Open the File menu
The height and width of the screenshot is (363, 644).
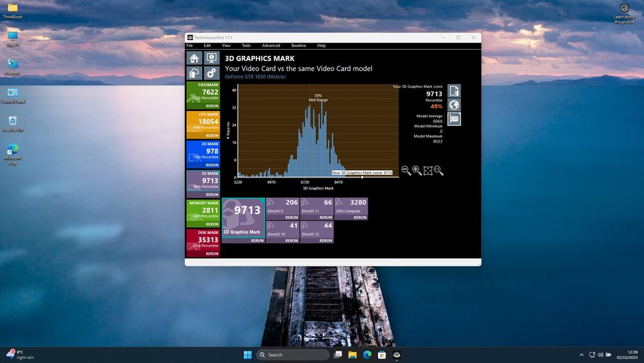click(x=190, y=46)
